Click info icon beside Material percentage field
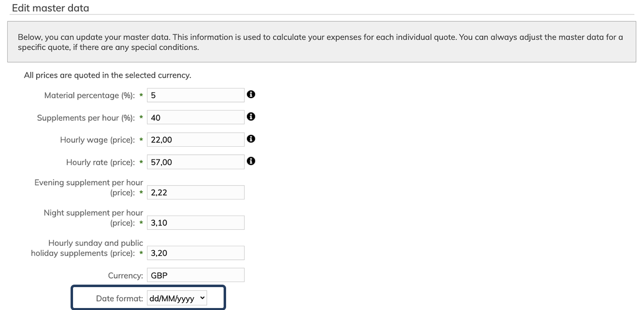Image resolution: width=644 pixels, height=310 pixels. [251, 95]
